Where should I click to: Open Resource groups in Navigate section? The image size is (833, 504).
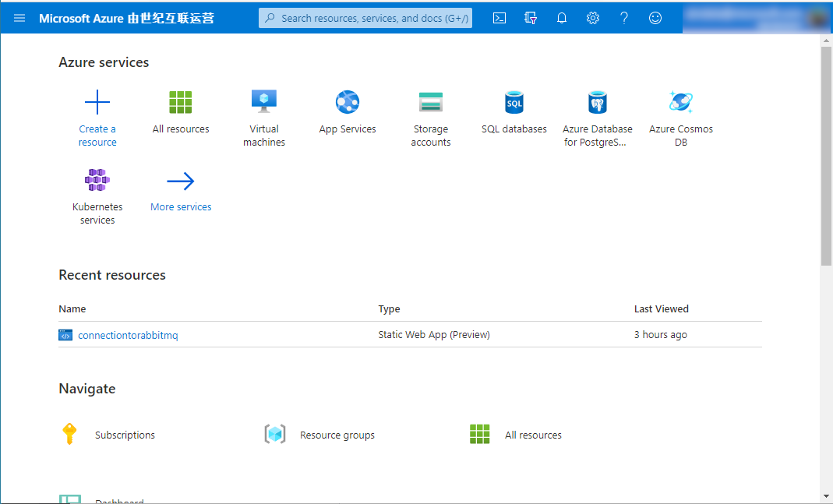click(337, 435)
